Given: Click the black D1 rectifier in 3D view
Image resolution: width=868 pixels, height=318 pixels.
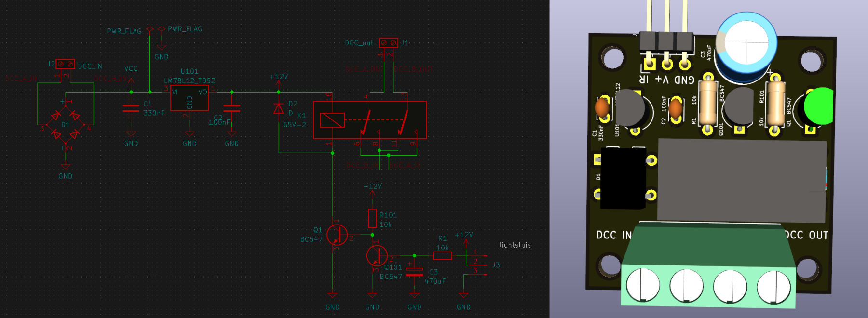Looking at the screenshot, I should (623, 178).
